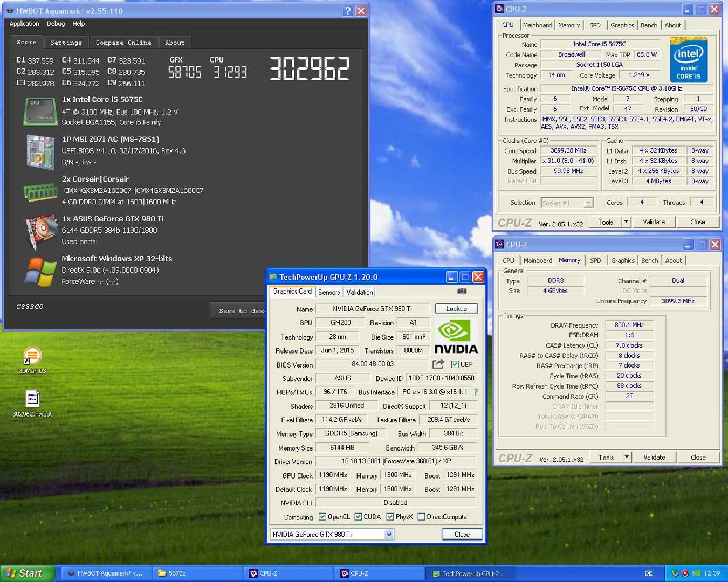Click the GPU-Z BIOS export share icon

[438, 364]
